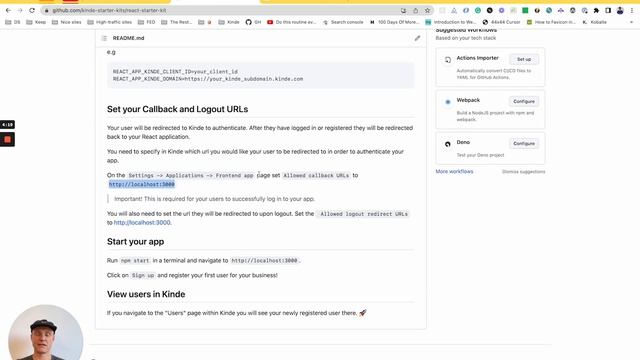Open the The Rest bookmarks folder
This screenshot has height=360, width=640.
tap(177, 22)
